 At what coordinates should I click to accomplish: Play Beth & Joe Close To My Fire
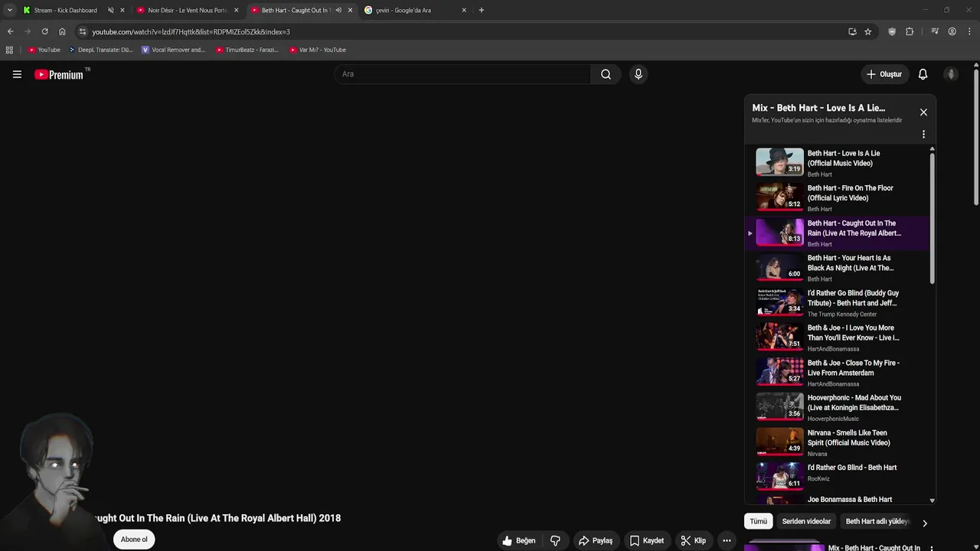(838, 373)
